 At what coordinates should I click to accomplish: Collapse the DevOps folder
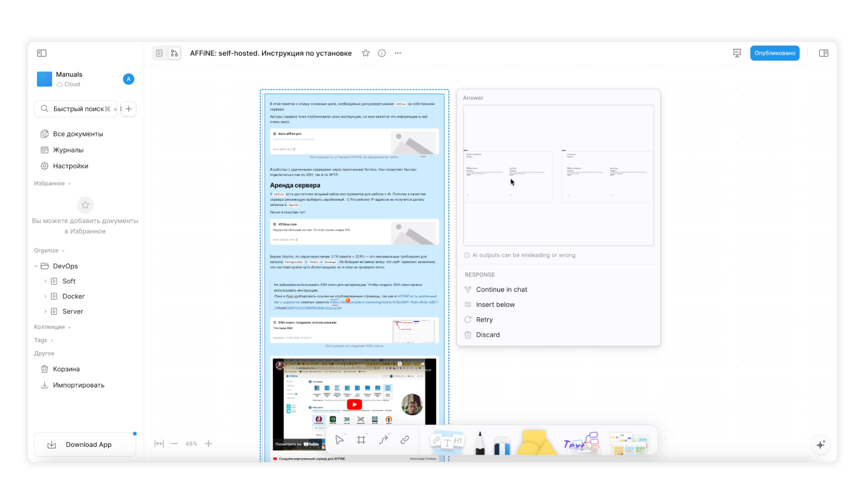pyautogui.click(x=37, y=266)
